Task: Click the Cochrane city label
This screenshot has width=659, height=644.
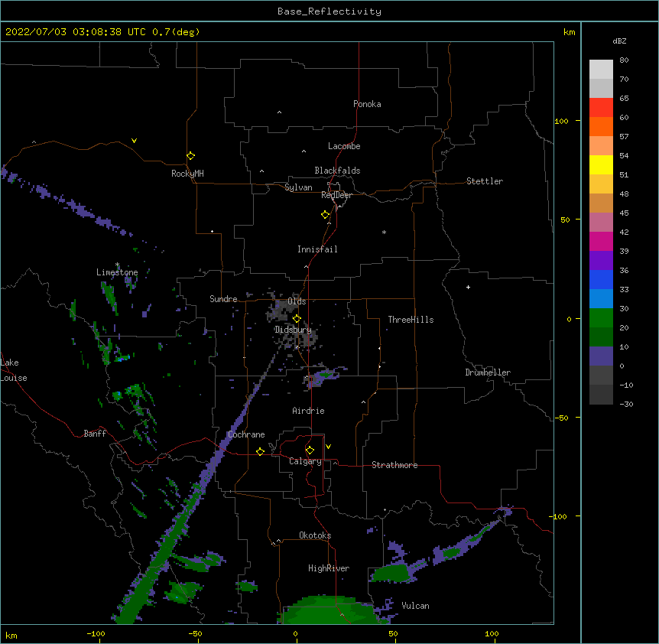Action: pyautogui.click(x=246, y=434)
